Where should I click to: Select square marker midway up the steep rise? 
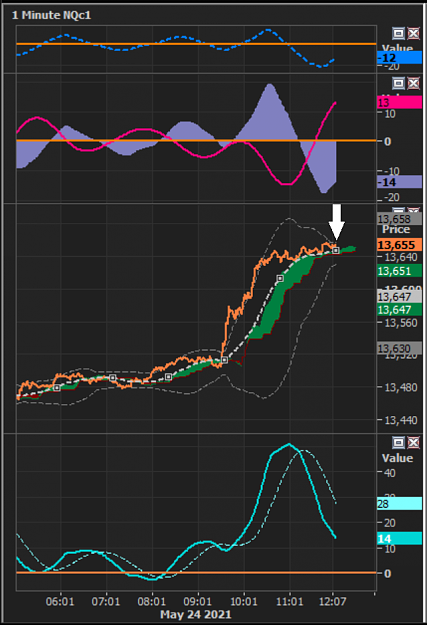pos(280,278)
